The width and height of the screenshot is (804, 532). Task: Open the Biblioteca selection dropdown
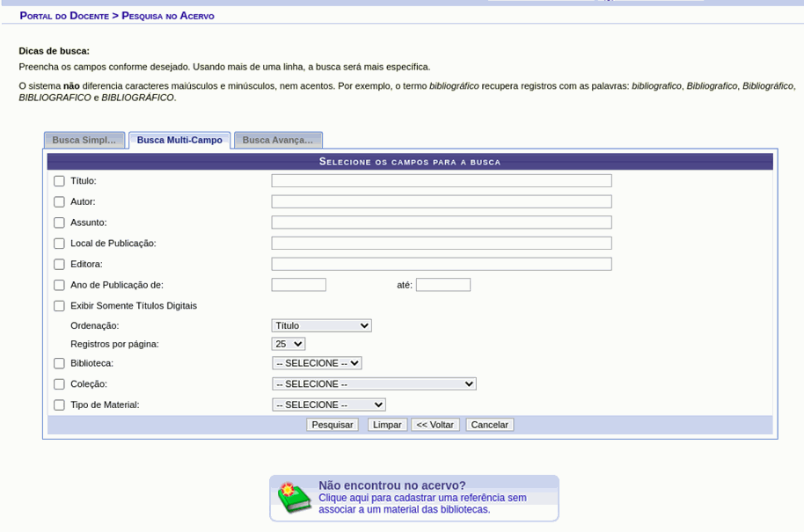[317, 363]
